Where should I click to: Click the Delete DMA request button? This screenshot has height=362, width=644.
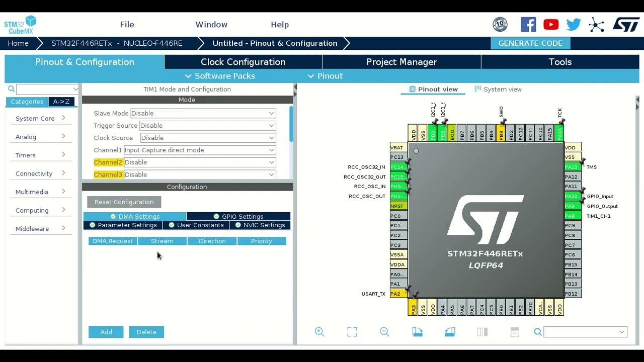click(x=146, y=332)
